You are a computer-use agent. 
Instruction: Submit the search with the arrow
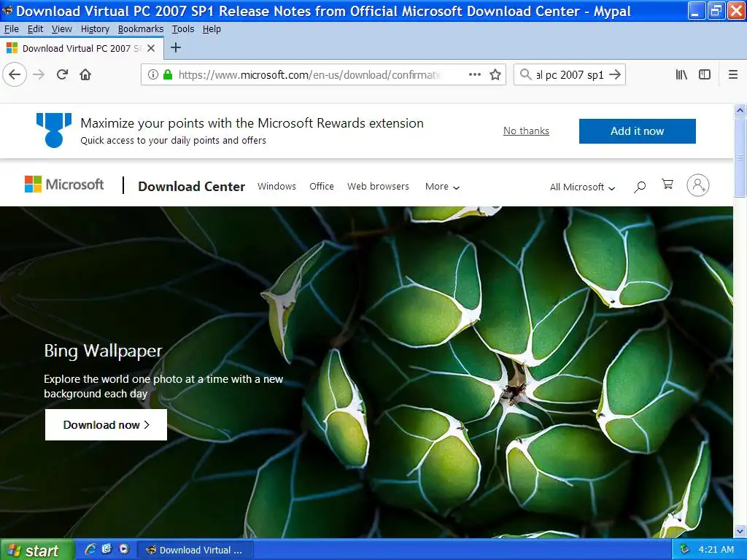coord(615,75)
